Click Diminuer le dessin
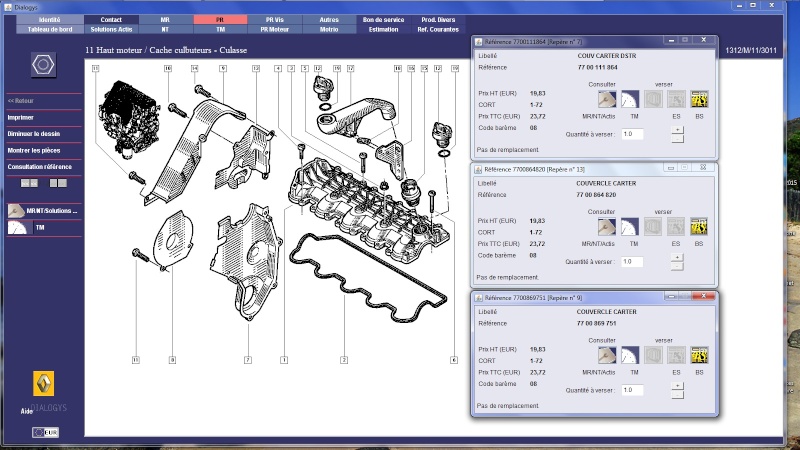This screenshot has width=800, height=450. [x=34, y=134]
